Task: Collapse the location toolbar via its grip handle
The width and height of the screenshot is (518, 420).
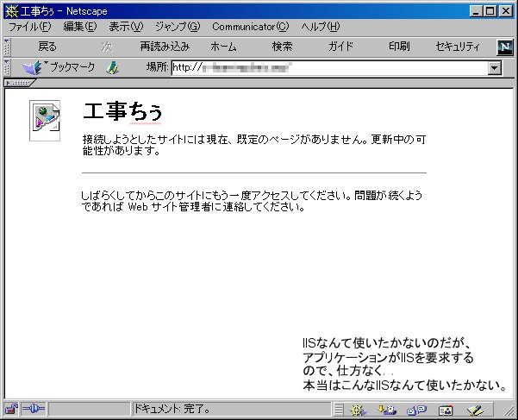Action: pyautogui.click(x=7, y=68)
